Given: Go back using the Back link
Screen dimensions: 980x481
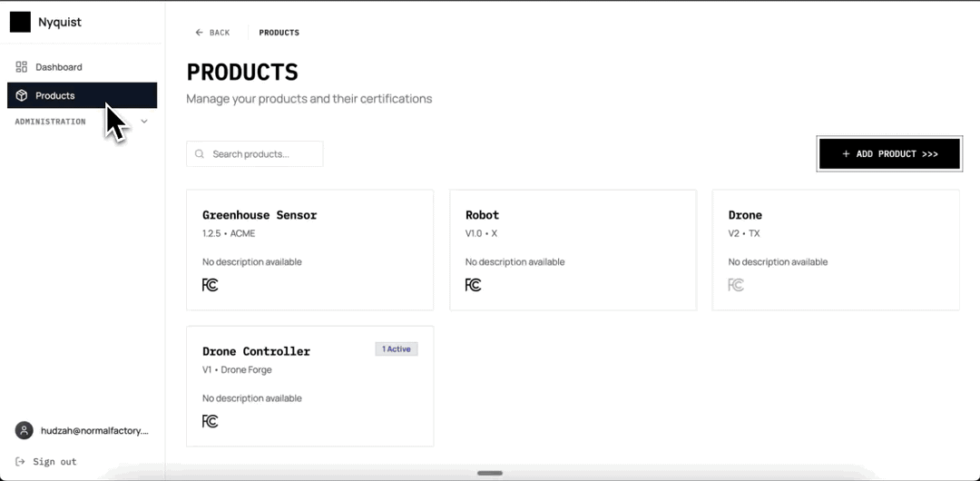Looking at the screenshot, I should [213, 33].
